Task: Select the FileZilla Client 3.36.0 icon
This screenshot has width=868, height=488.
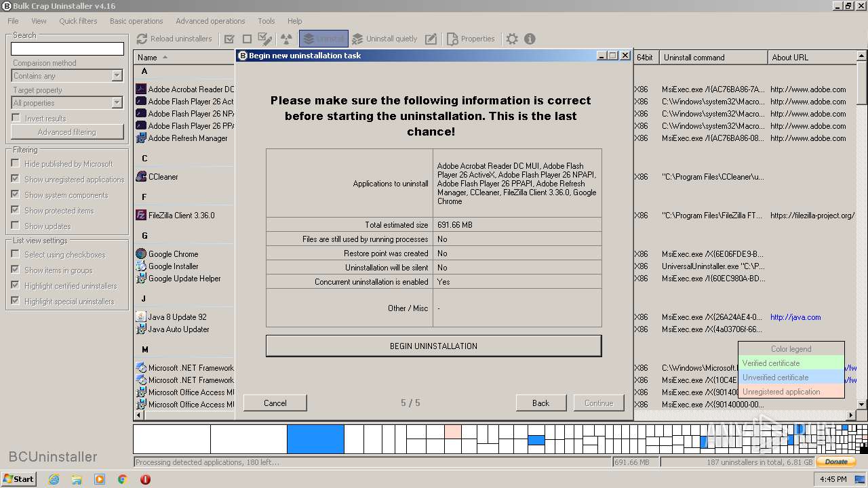Action: coord(141,215)
